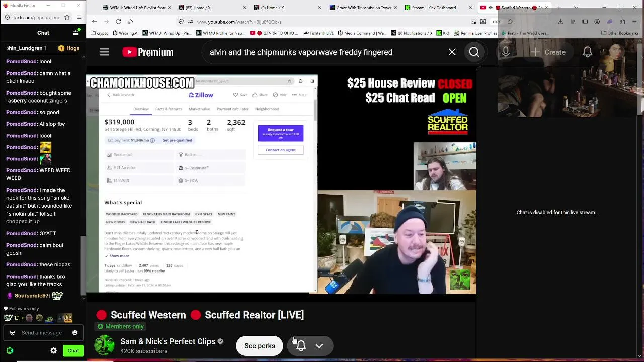Switch to the WFMU Wired Up playlist tab
This screenshot has height=362, width=644.
pyautogui.click(x=134, y=8)
